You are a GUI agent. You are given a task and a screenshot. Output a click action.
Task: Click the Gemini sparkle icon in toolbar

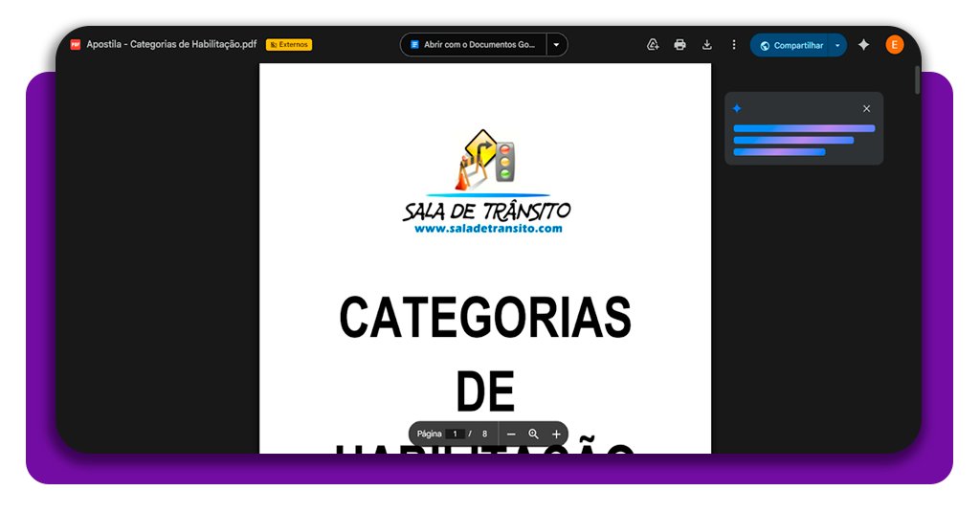pos(863,45)
